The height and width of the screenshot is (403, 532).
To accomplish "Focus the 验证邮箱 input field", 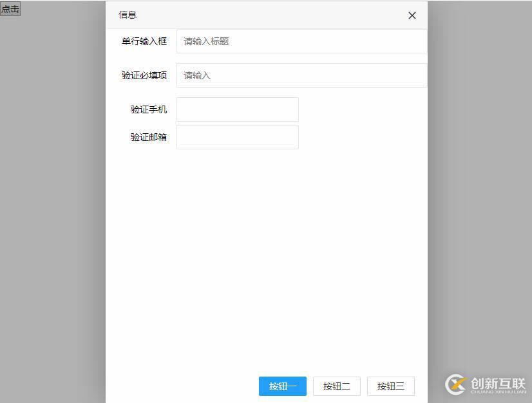I will click(x=238, y=137).
